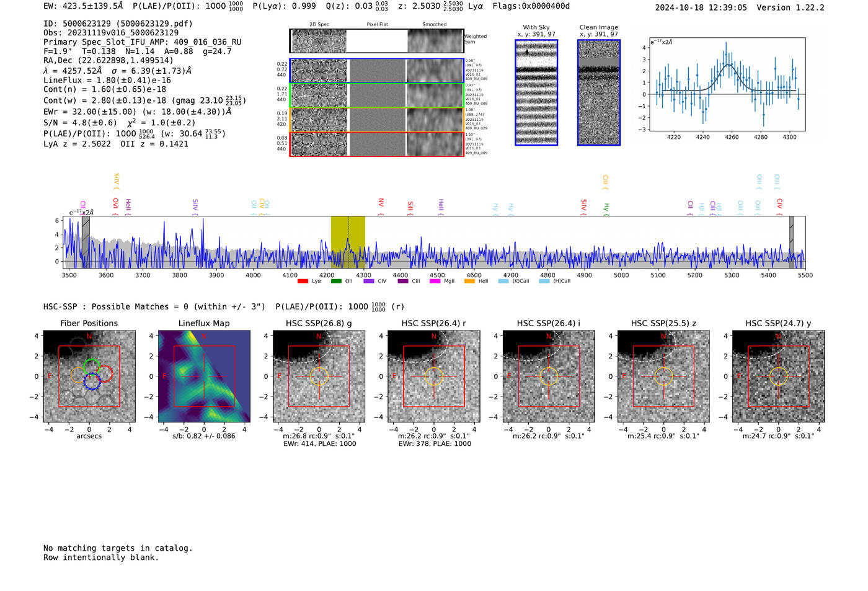The image size is (868, 591).
Task: Select the HSC SSP(26.8) g cutout
Action: tap(319, 376)
